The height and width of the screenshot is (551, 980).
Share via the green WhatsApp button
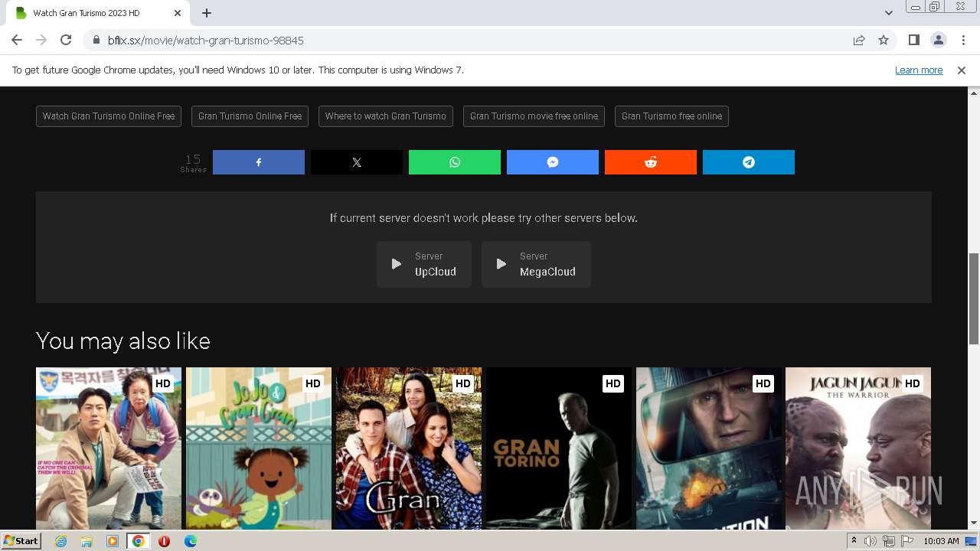pos(455,162)
